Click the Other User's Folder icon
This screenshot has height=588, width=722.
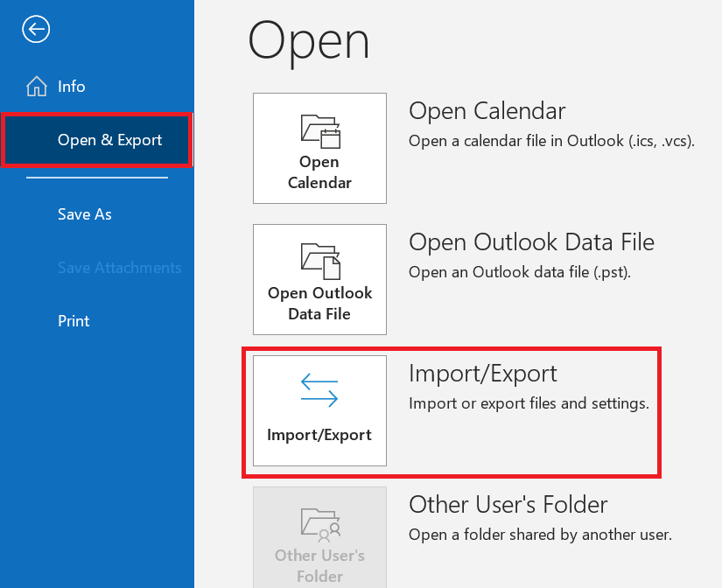click(320, 525)
